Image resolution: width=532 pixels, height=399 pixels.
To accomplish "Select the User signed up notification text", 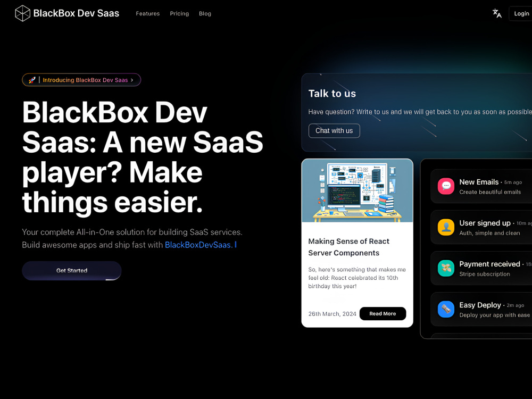I will coord(485,223).
